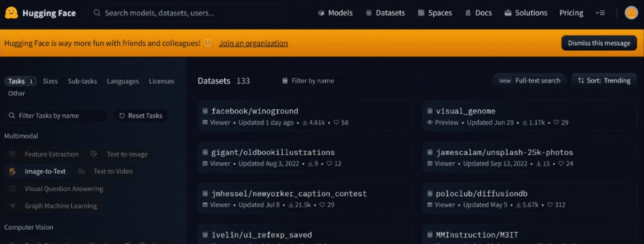Click the download count icon on facebook/winoground
Viewport: 644px width, 244px height.
(305, 122)
